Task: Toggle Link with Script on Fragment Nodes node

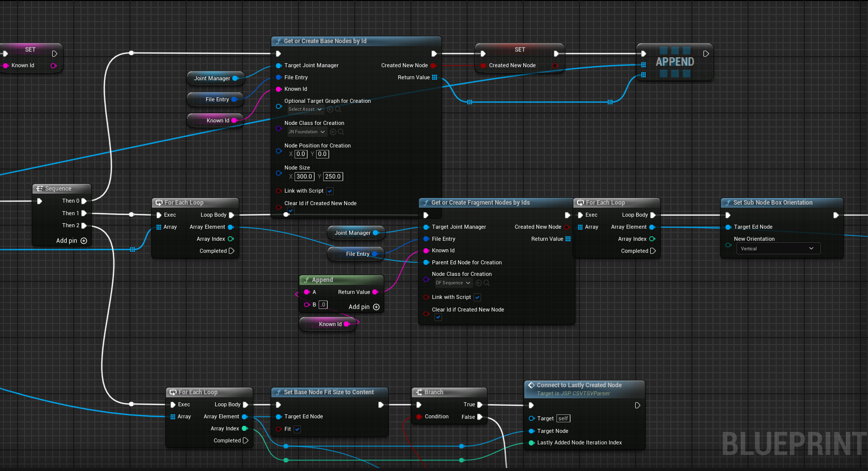Action: 478,297
